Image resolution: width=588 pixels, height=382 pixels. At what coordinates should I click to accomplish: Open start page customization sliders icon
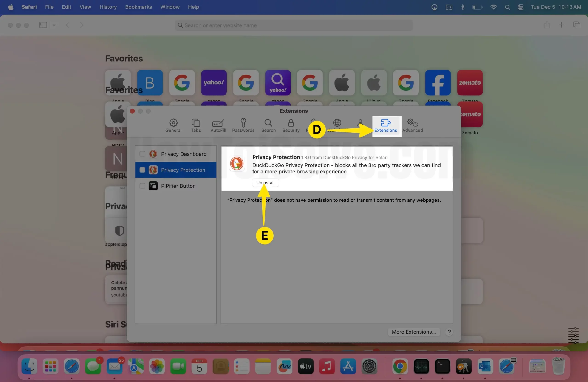tap(573, 335)
